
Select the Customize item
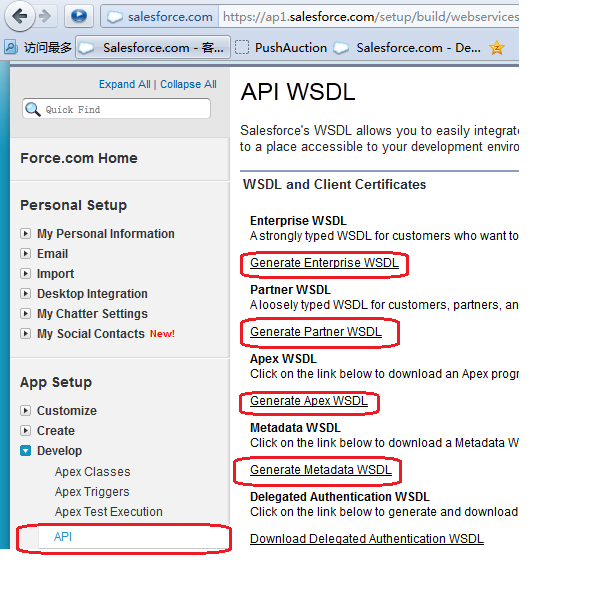[x=67, y=410]
